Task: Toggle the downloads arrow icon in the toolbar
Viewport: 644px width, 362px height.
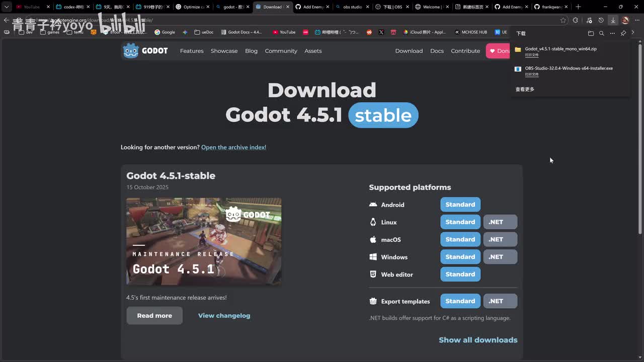Action: (x=613, y=20)
